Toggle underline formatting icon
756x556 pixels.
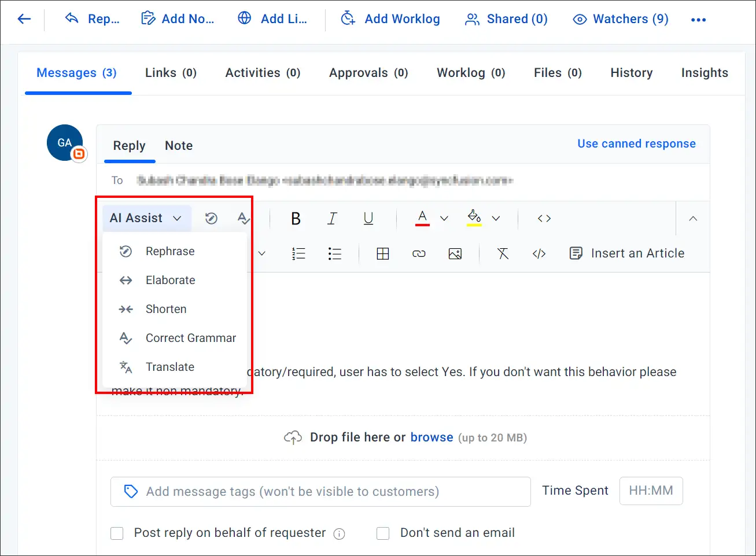[368, 218]
